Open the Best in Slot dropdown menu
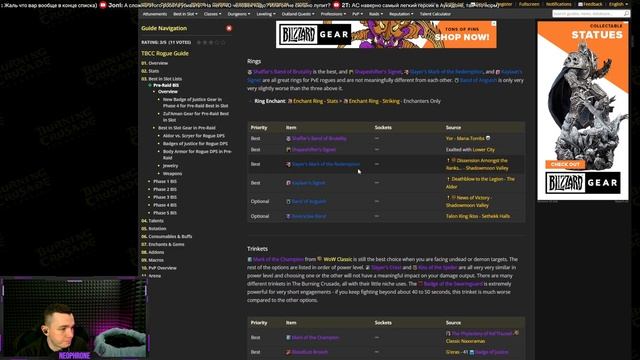The image size is (640, 360). 185,14
